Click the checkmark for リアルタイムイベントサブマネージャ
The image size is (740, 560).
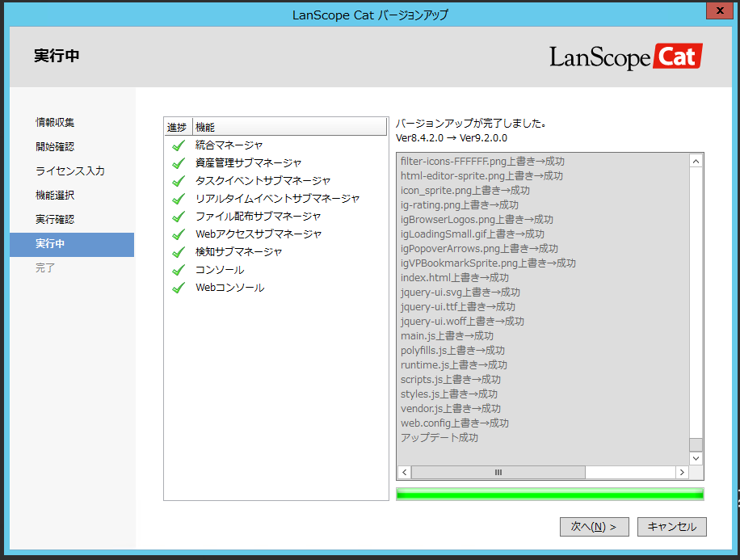[178, 197]
